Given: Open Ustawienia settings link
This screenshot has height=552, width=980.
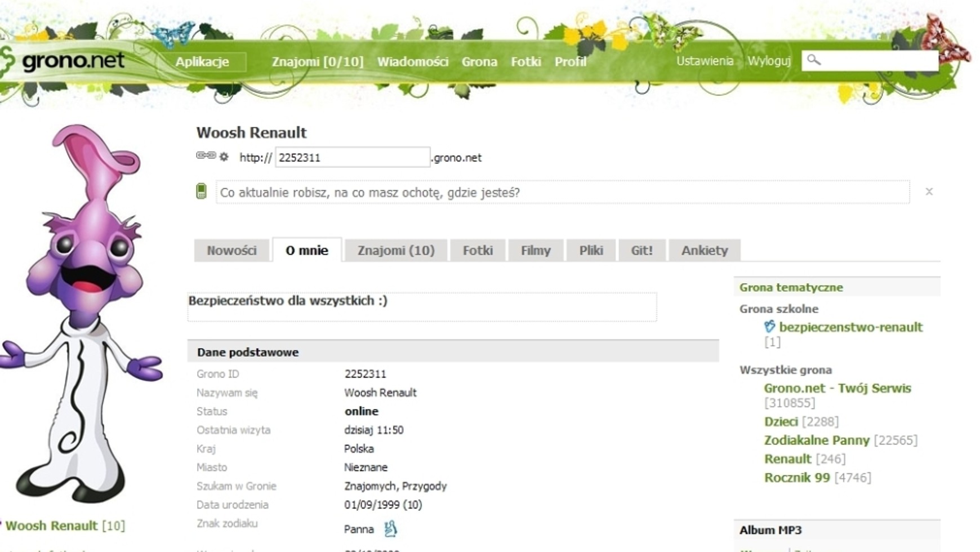Looking at the screenshot, I should (x=705, y=61).
